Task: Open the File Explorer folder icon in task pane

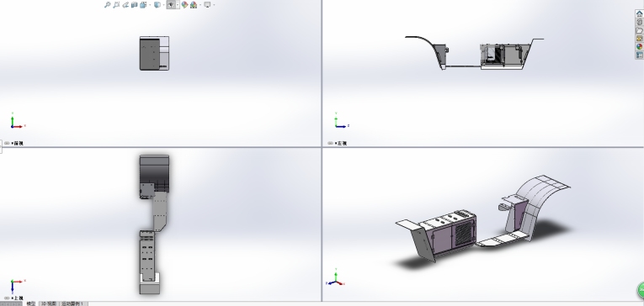Action: 640,30
